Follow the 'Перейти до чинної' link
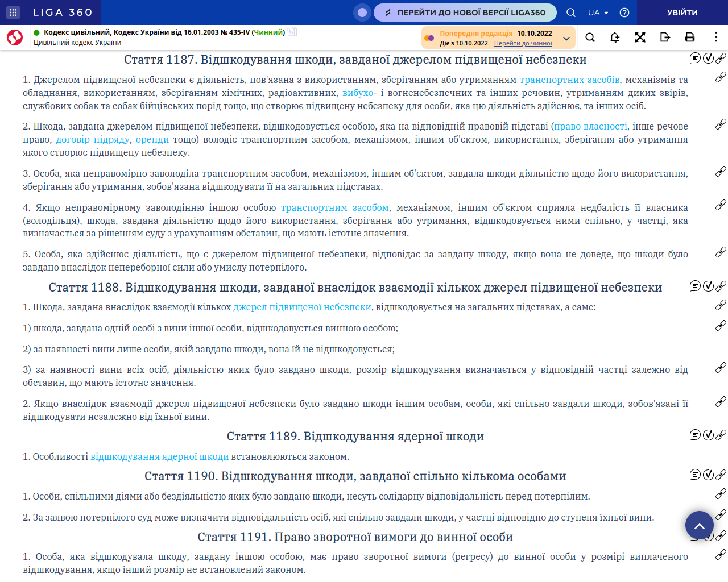The image size is (728, 582). point(523,43)
